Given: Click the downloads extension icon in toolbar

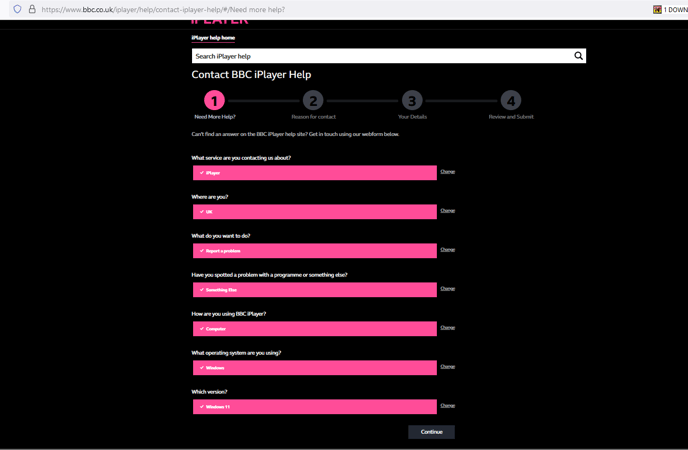Looking at the screenshot, I should [x=657, y=9].
